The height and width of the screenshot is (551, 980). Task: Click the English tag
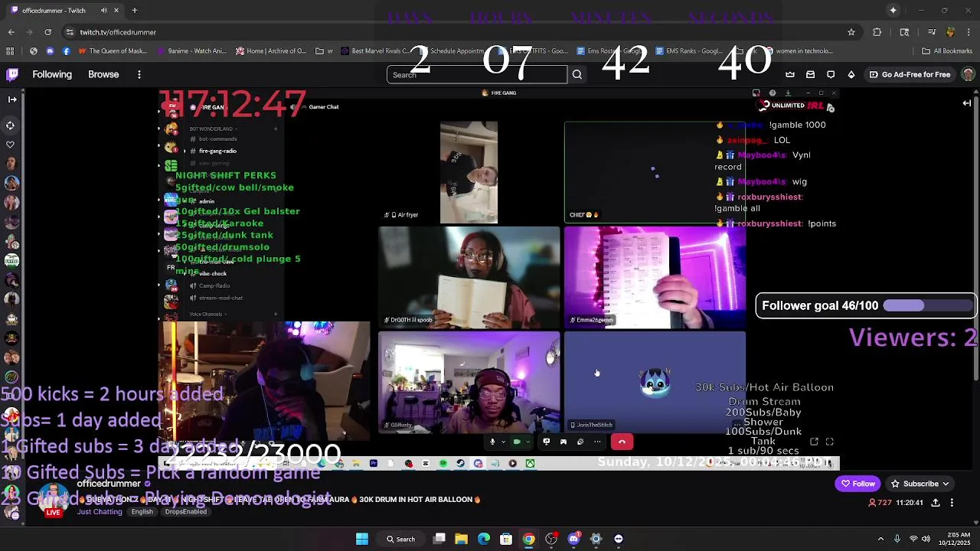pos(142,512)
